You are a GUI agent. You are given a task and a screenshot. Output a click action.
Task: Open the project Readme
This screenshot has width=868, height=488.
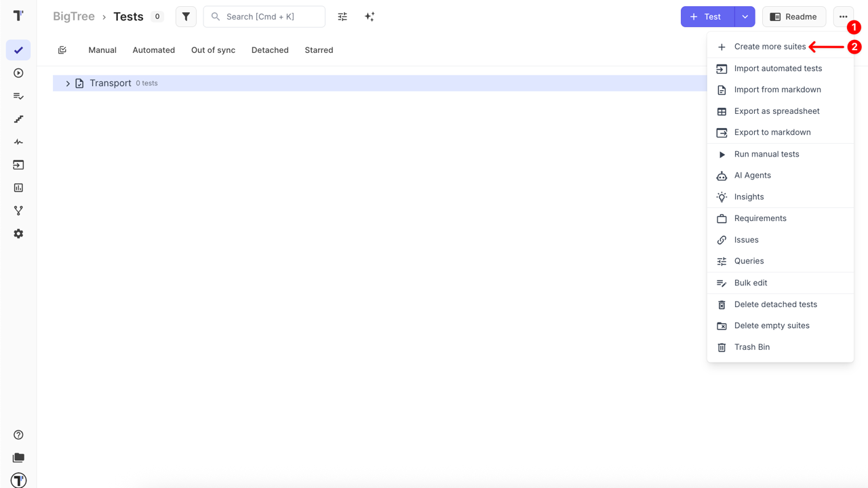pos(793,16)
